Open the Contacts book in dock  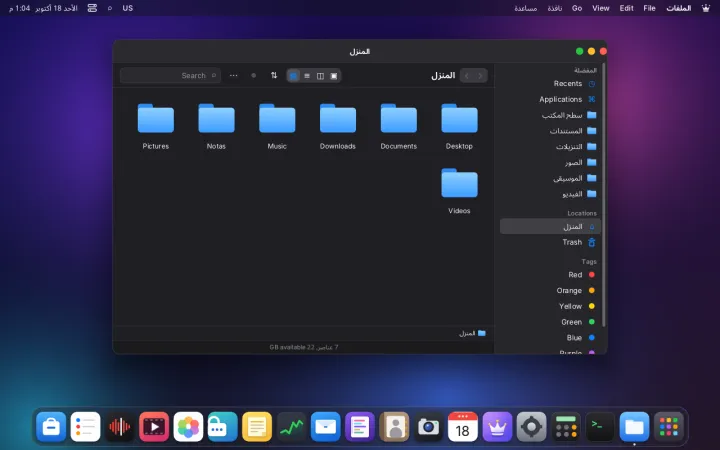click(394, 427)
